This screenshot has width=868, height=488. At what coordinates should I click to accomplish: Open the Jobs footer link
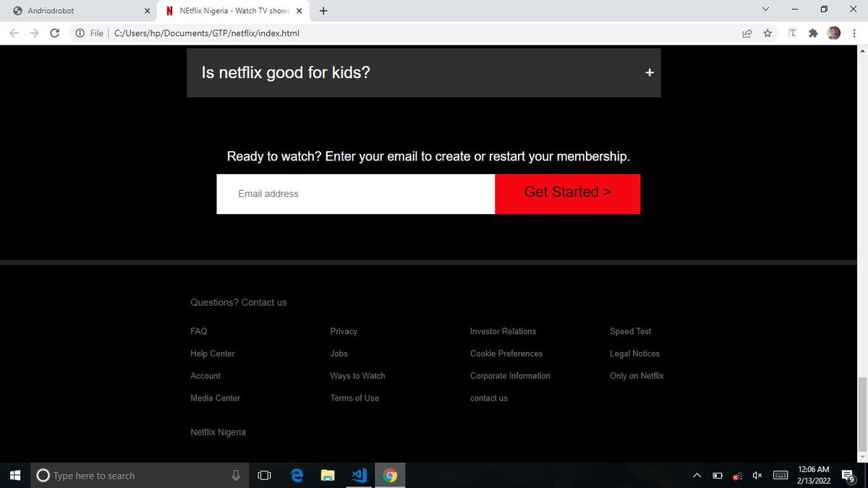click(339, 354)
